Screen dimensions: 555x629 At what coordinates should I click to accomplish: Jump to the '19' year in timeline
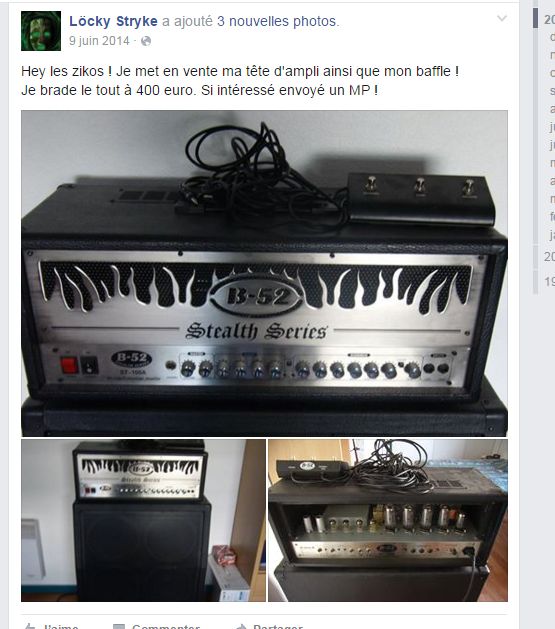pyautogui.click(x=549, y=282)
